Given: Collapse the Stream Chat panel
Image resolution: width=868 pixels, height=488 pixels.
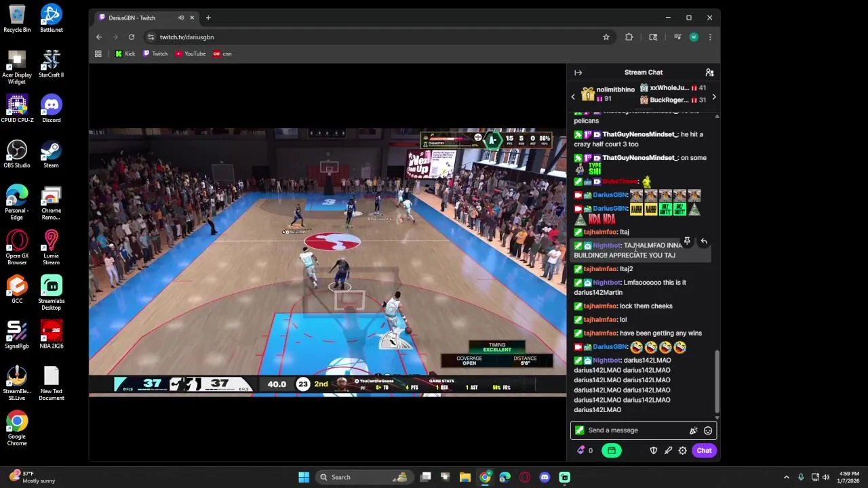Looking at the screenshot, I should [578, 73].
